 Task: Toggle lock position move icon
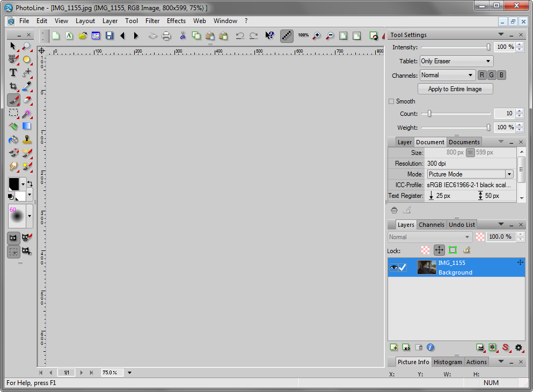(439, 250)
